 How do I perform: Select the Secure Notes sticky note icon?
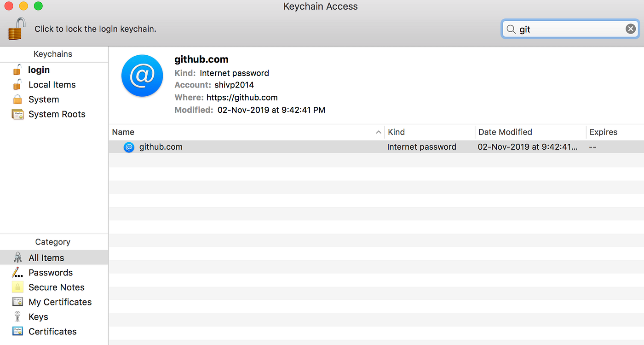(18, 287)
